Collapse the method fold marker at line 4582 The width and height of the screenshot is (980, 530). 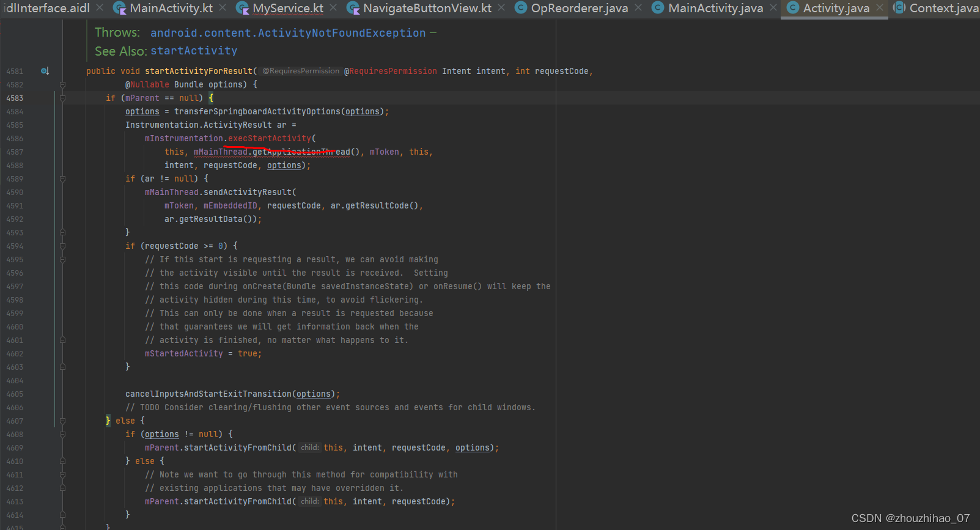coord(62,84)
